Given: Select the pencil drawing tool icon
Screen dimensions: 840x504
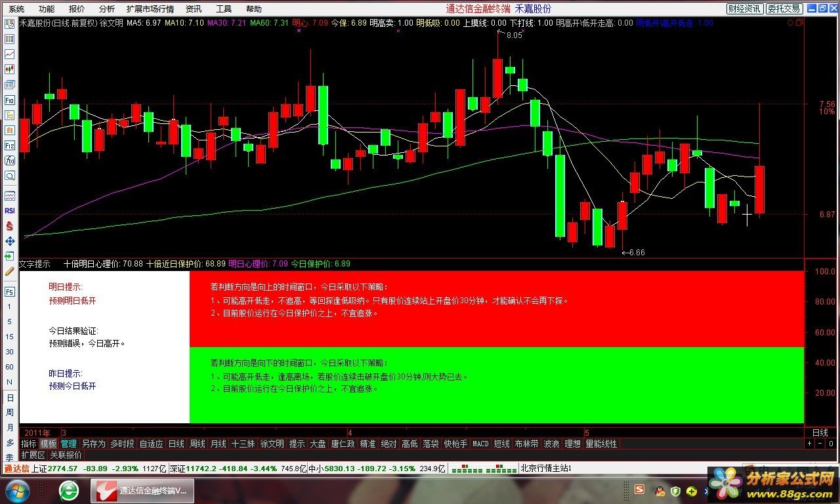Looking at the screenshot, I should [x=10, y=271].
